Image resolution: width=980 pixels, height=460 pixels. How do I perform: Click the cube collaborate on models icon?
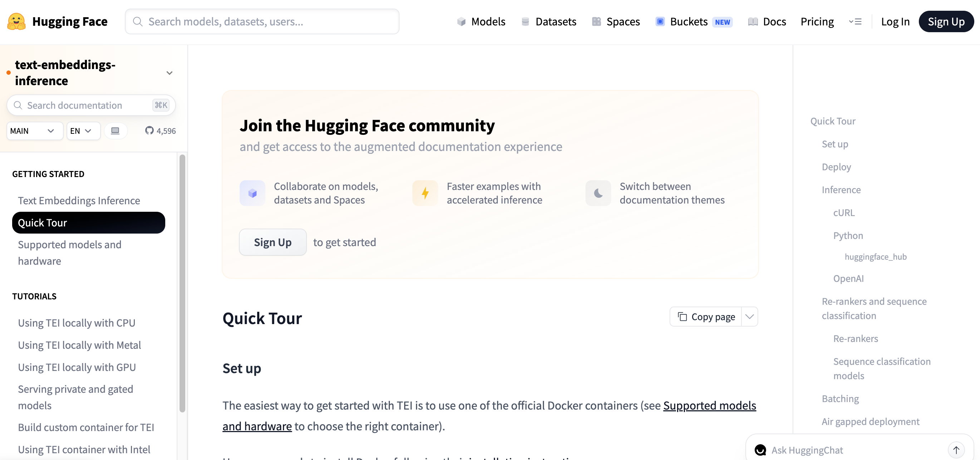252,193
